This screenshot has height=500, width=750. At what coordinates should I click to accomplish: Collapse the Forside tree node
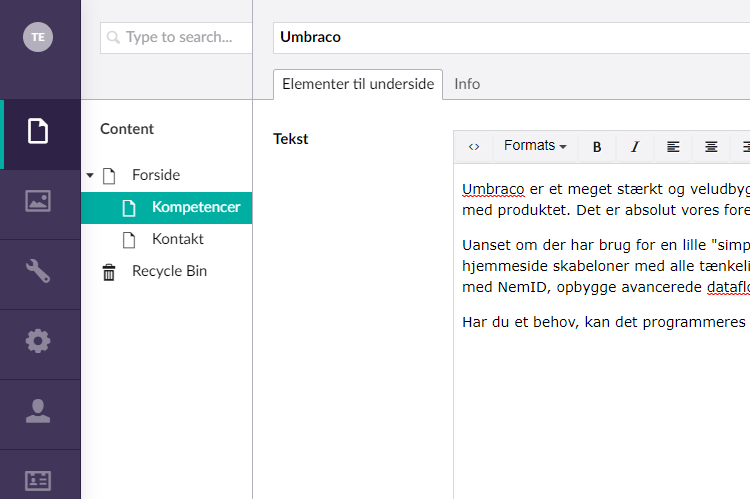point(90,175)
